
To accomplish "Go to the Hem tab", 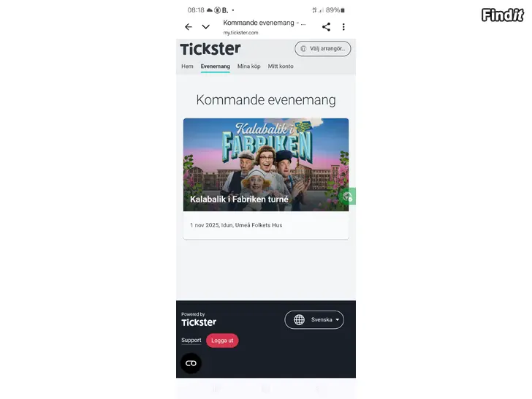I will (187, 66).
